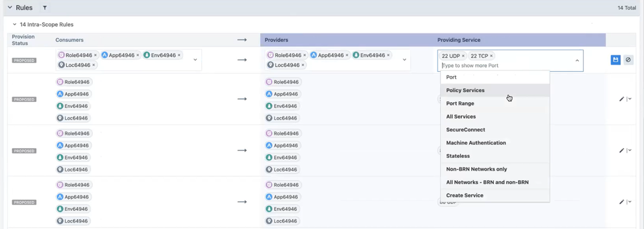
Task: Cancel editing via the circle-slash icon
Action: tap(628, 60)
